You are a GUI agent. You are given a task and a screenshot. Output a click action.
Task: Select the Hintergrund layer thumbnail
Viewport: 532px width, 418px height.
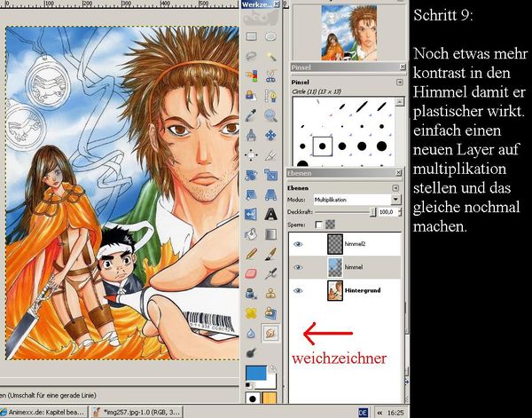pos(335,291)
